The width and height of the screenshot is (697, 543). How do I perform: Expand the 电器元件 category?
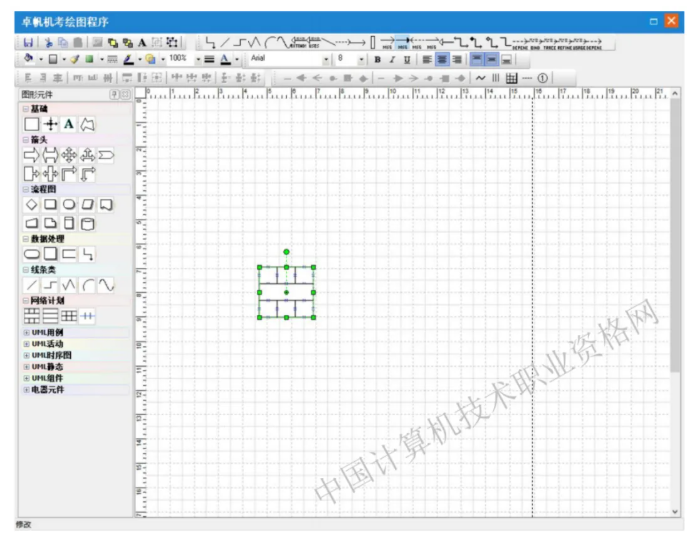47,389
